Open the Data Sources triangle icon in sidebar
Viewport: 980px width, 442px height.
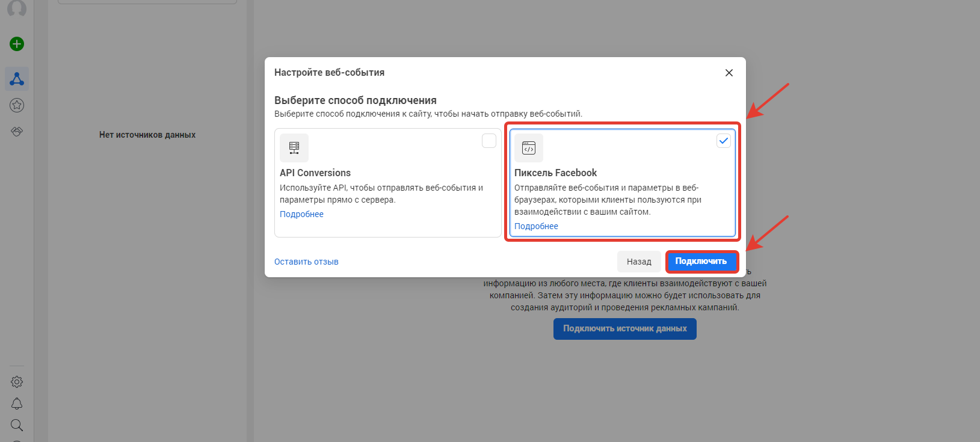17,79
